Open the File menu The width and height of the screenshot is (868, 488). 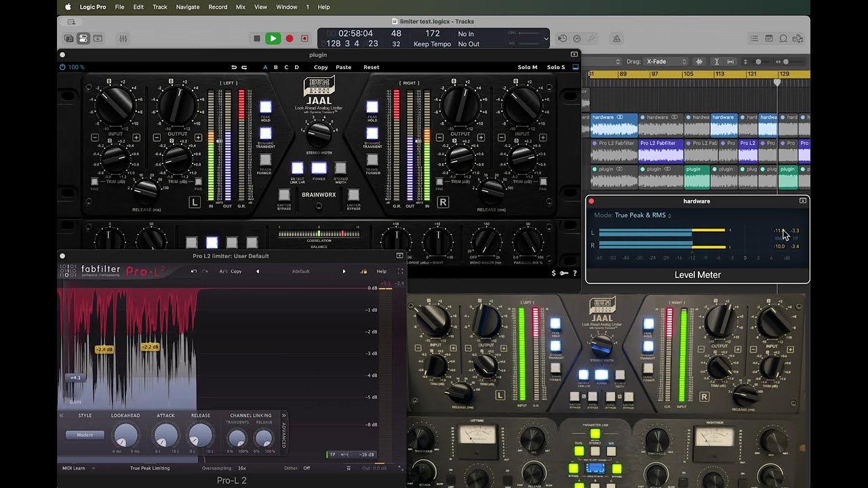click(119, 7)
